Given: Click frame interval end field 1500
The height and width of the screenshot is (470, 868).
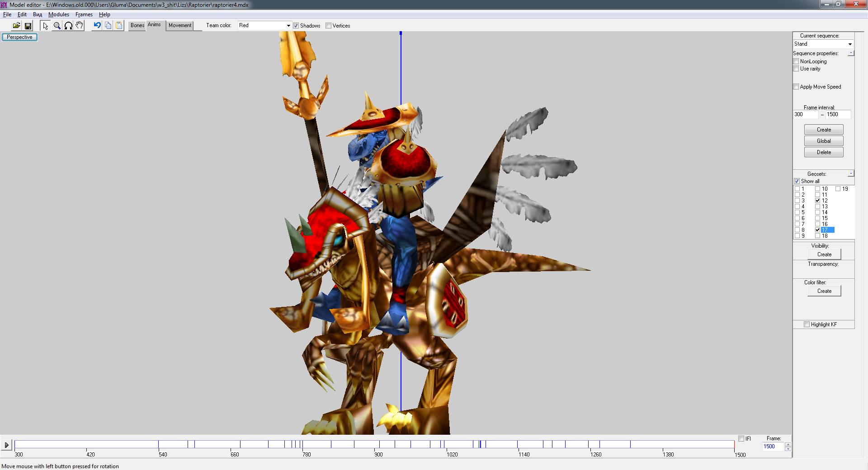Looking at the screenshot, I should pyautogui.click(x=839, y=114).
